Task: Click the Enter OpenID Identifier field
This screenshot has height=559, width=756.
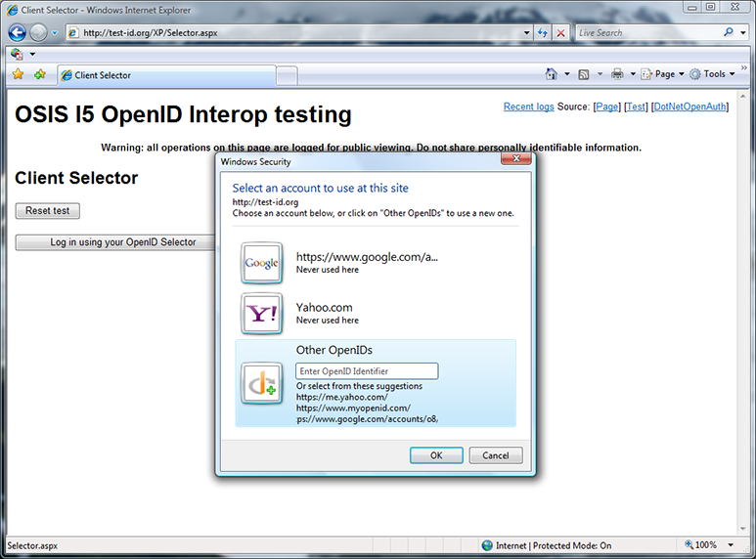Action: pos(367,371)
